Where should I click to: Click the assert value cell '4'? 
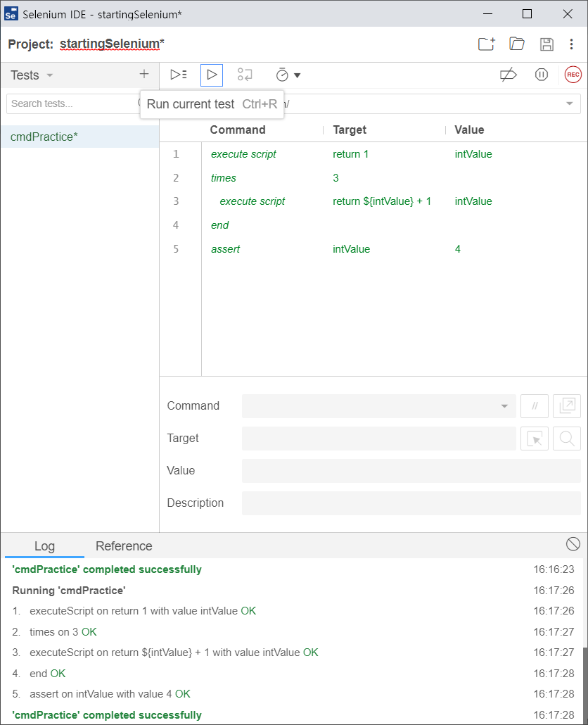tap(458, 249)
